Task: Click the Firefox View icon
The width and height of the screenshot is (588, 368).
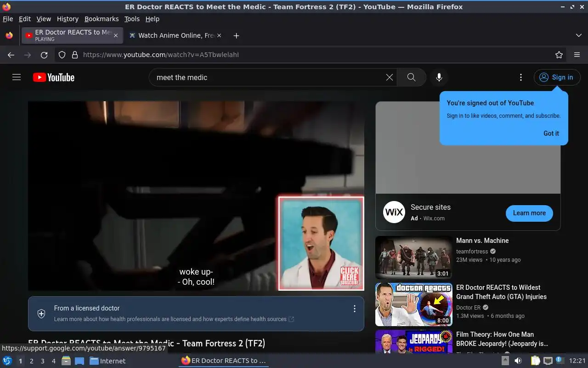Action: (x=9, y=35)
